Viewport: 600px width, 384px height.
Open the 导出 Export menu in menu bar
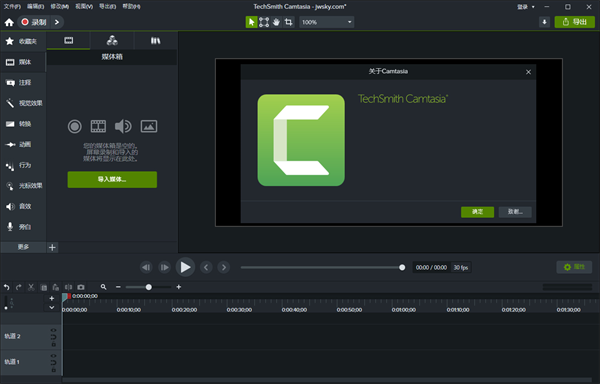[108, 7]
